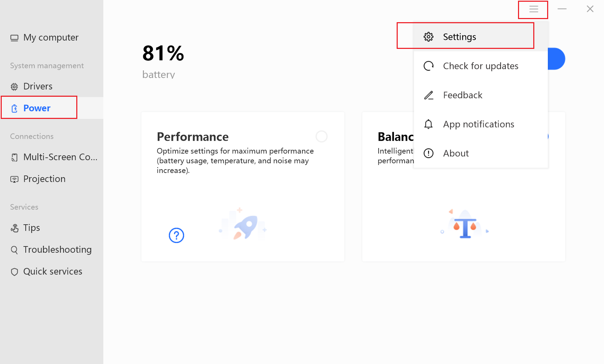Open Settings from the dropdown menu
Viewport: 604px width, 364px height.
(459, 37)
